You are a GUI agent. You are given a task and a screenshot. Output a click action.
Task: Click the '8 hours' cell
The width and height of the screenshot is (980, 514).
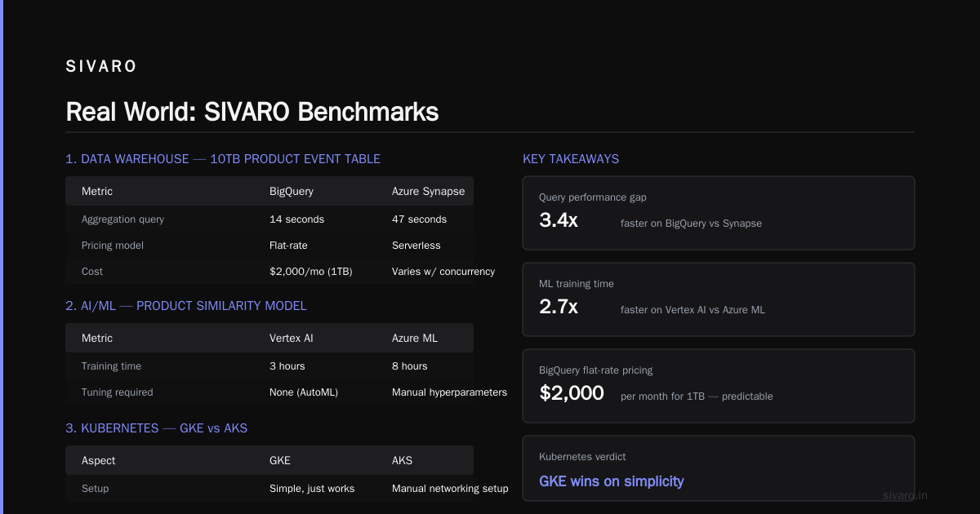tap(410, 366)
